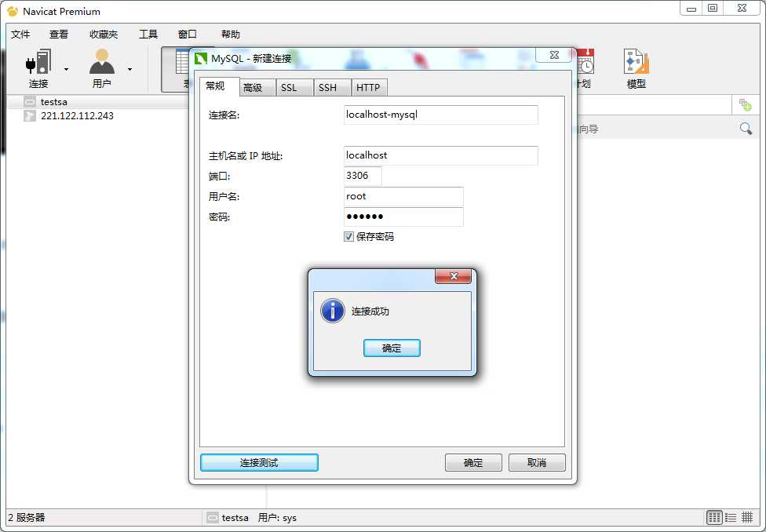Click the 取消 button
This screenshot has height=532, width=766.
(537, 462)
